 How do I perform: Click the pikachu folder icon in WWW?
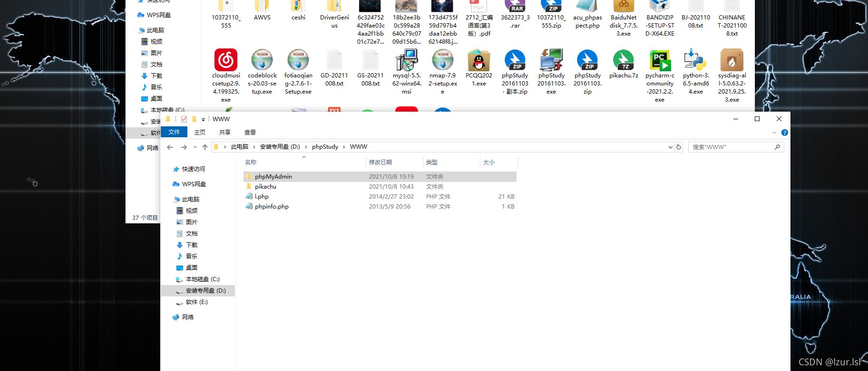click(249, 186)
